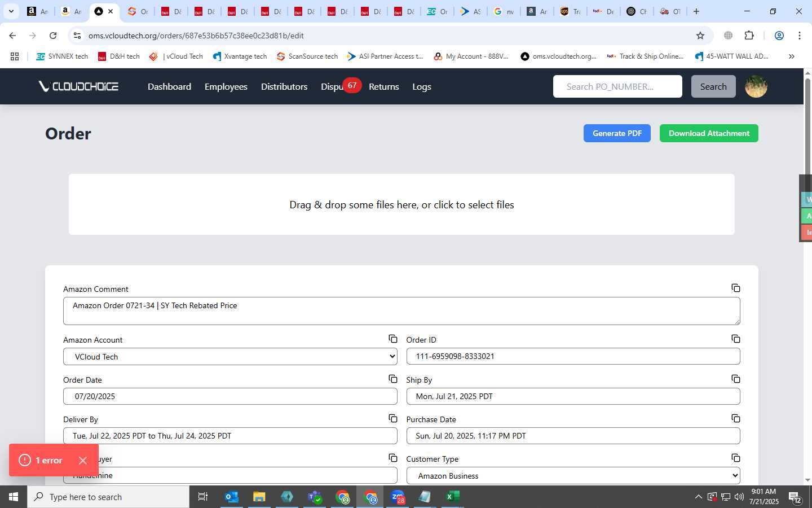Viewport: 812px width, 508px height.
Task: Click the Order ID field
Action: pyautogui.click(x=573, y=356)
